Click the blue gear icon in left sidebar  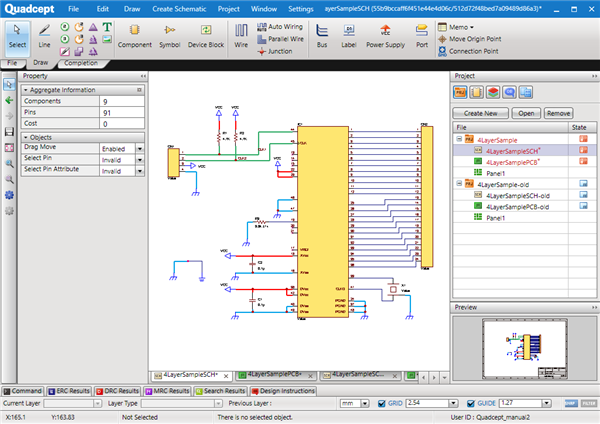tap(9, 195)
